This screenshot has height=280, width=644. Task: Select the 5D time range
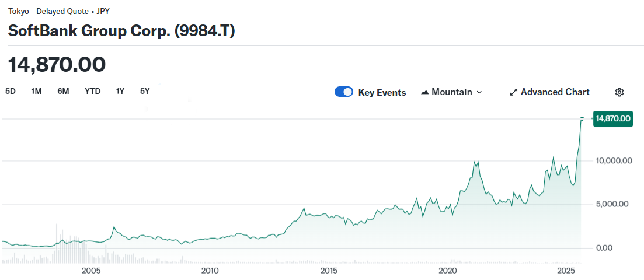[x=11, y=91]
